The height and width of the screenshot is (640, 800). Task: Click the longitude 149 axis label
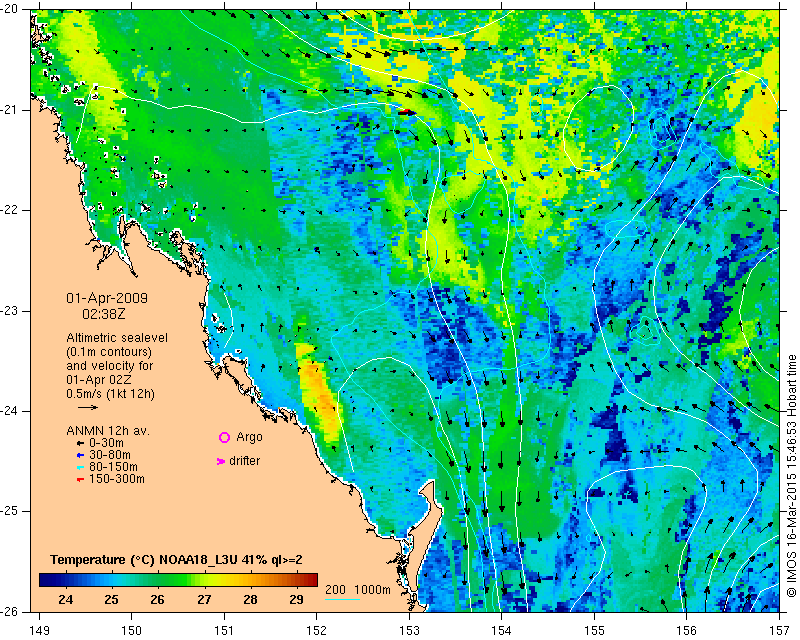39,631
